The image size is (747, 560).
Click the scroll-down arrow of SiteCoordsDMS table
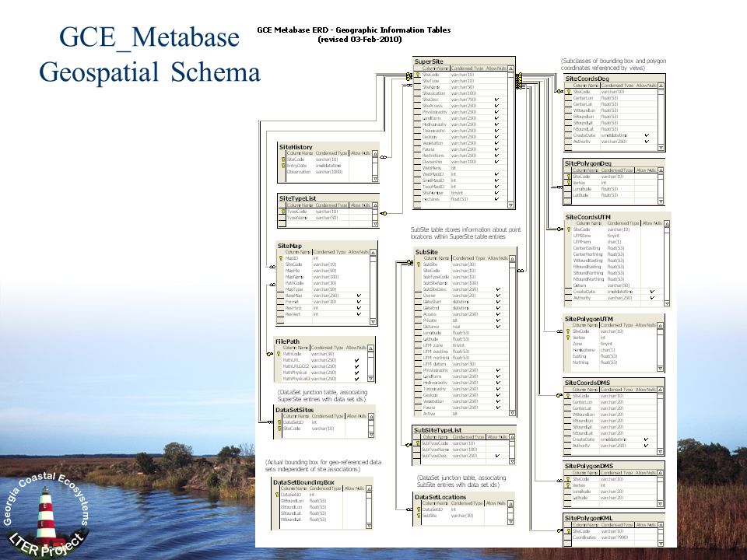(x=661, y=451)
